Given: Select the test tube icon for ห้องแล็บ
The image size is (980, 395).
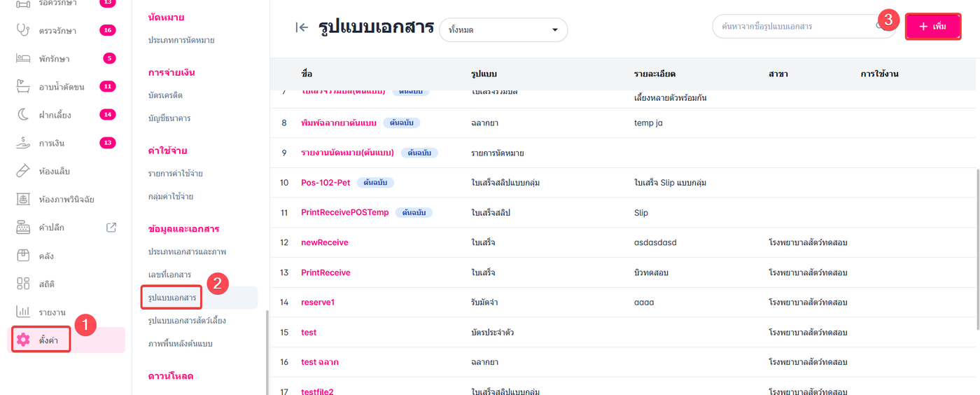Looking at the screenshot, I should click(x=23, y=172).
